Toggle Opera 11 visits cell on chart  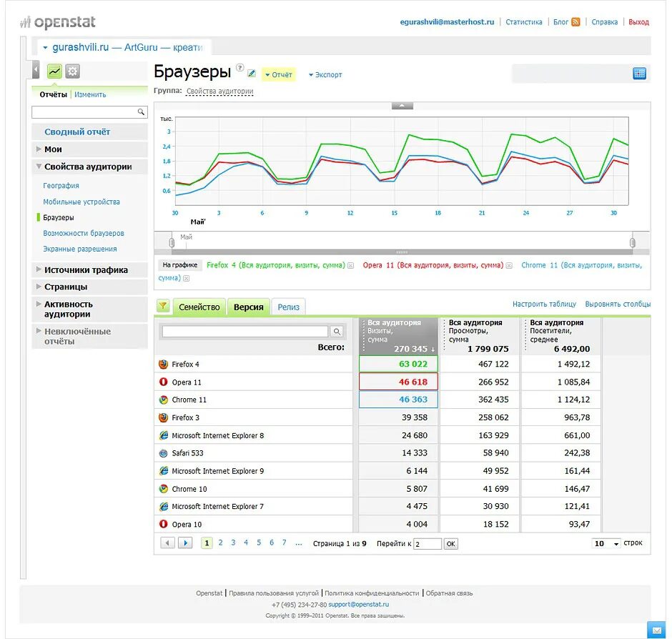point(399,382)
